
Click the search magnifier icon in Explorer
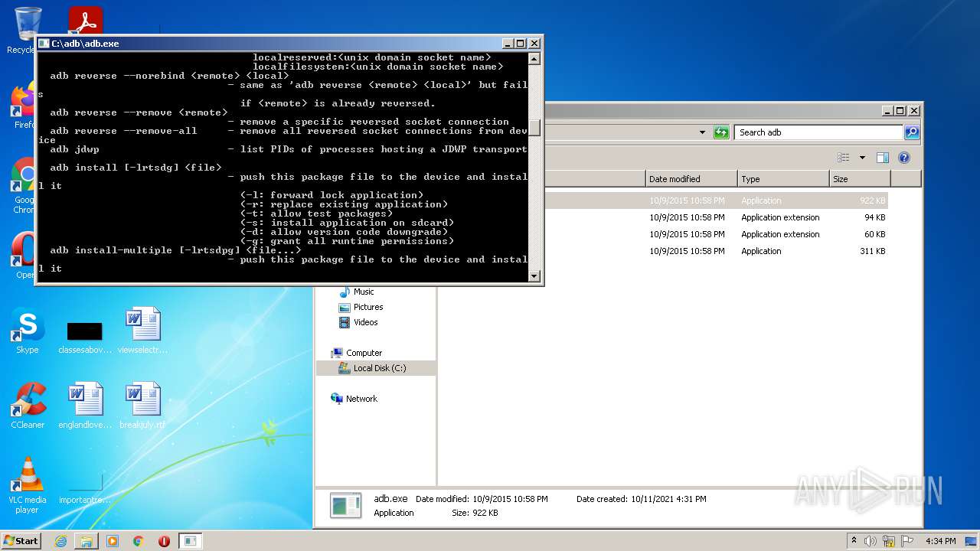911,132
